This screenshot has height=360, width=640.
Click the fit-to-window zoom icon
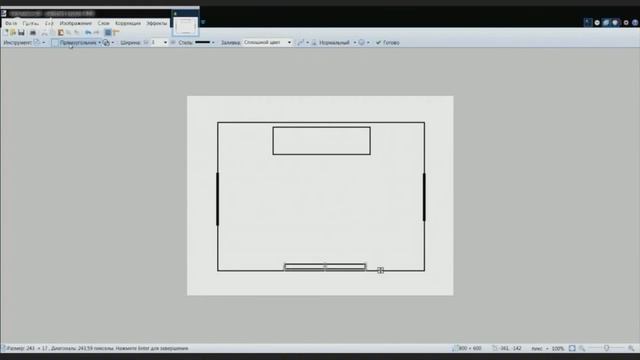(x=572, y=348)
